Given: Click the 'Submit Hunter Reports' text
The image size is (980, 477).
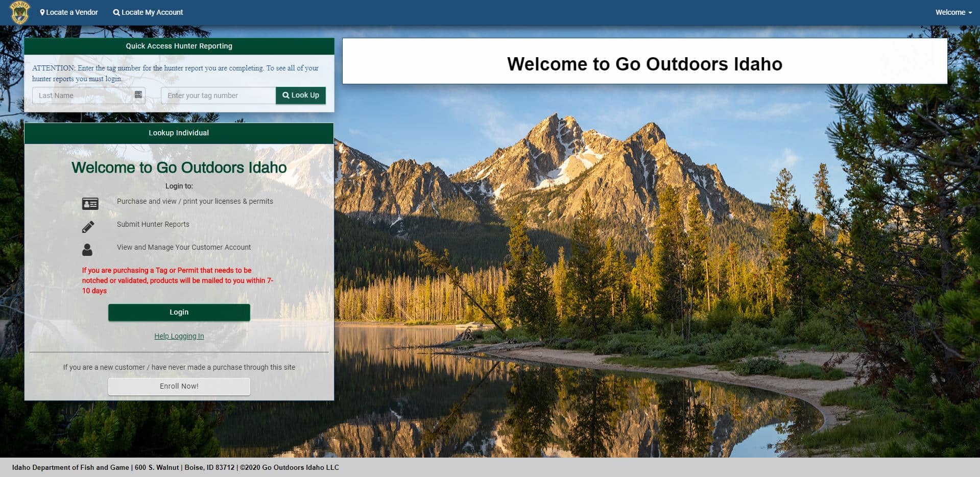Looking at the screenshot, I should (153, 224).
